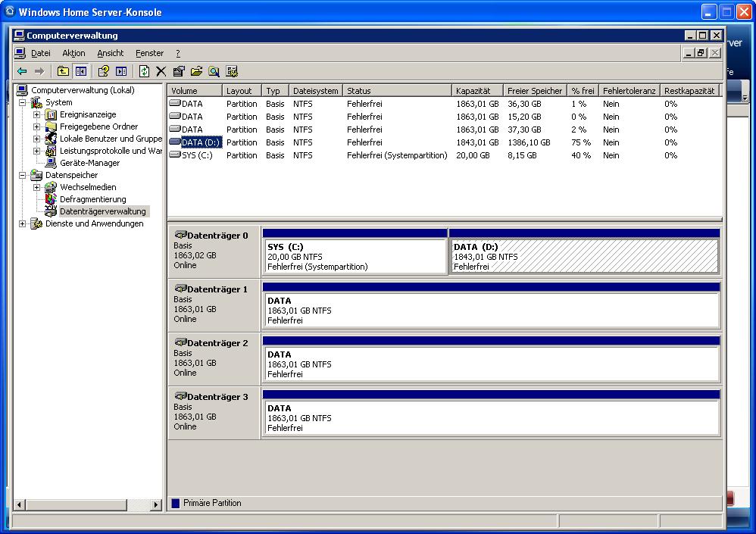Select Ereignisanzeige tree item label
This screenshot has width=756, height=534.
point(88,114)
